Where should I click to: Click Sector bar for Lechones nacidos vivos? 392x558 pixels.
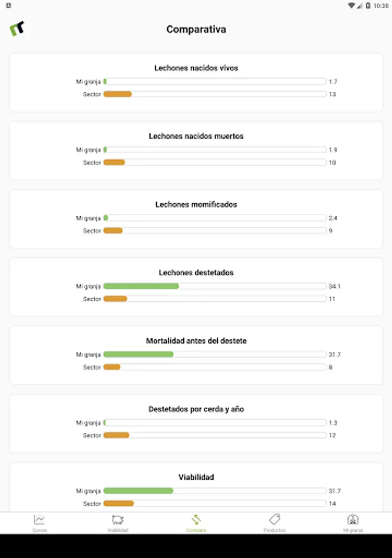coord(214,94)
